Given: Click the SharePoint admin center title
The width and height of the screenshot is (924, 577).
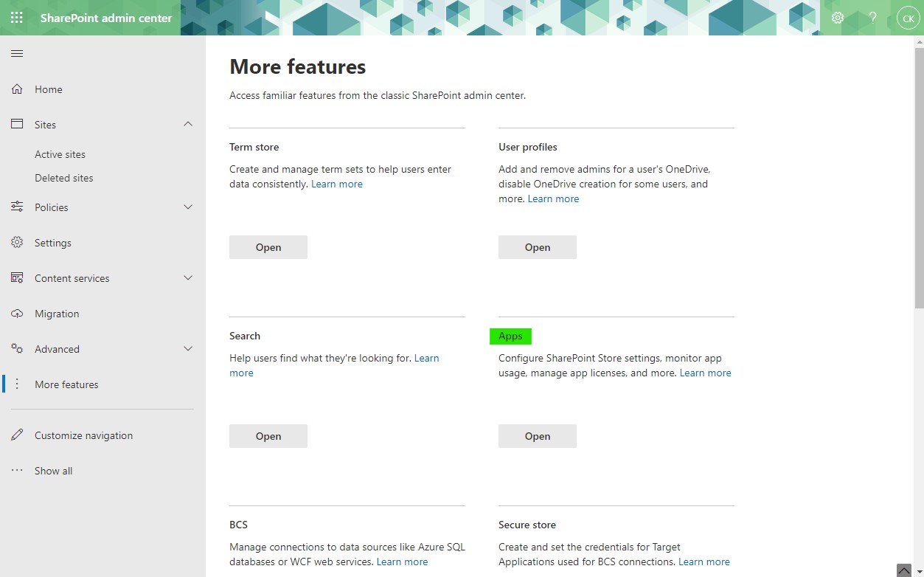Looking at the screenshot, I should [106, 18].
